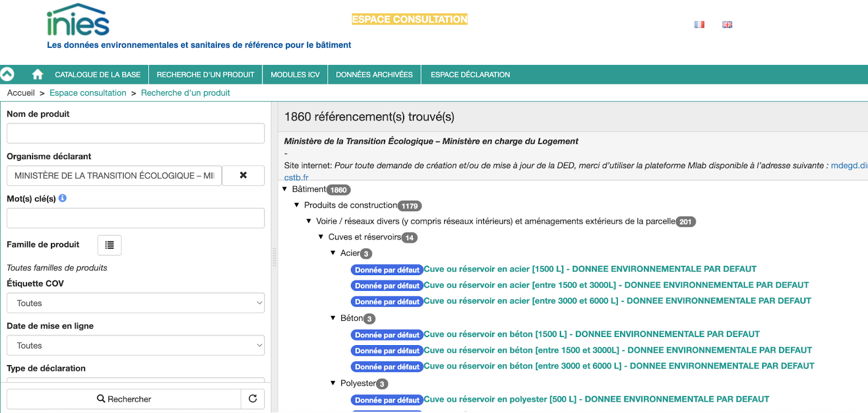Focus the Nom de produit input field
868x413 pixels.
[136, 133]
